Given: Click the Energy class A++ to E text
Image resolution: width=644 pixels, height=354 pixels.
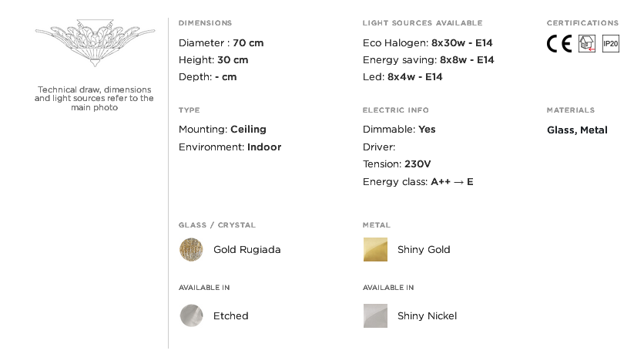Looking at the screenshot, I should coord(418,182).
